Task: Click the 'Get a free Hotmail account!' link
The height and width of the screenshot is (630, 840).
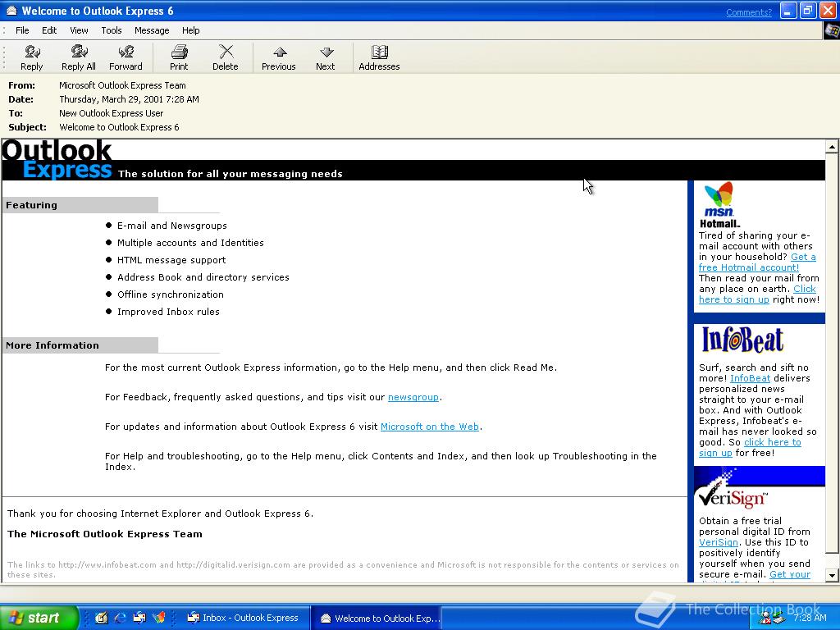Action: tap(749, 267)
